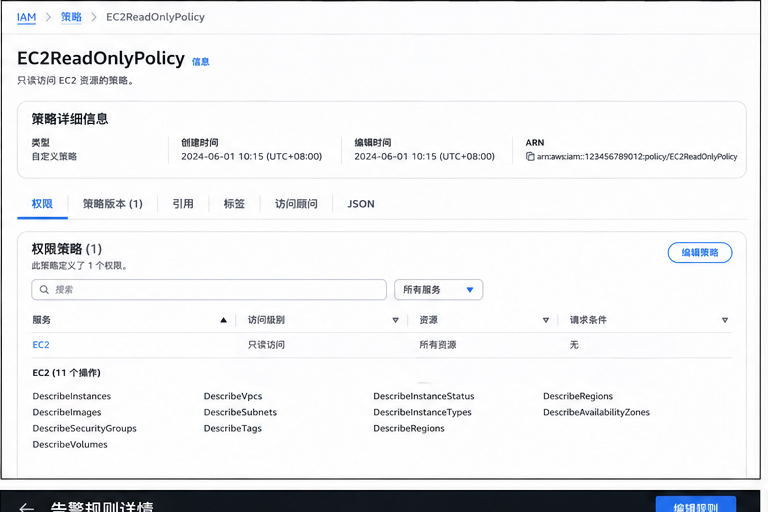This screenshot has height=512, width=768.
Task: Click the 请求条件 column header
Action: tap(588, 320)
